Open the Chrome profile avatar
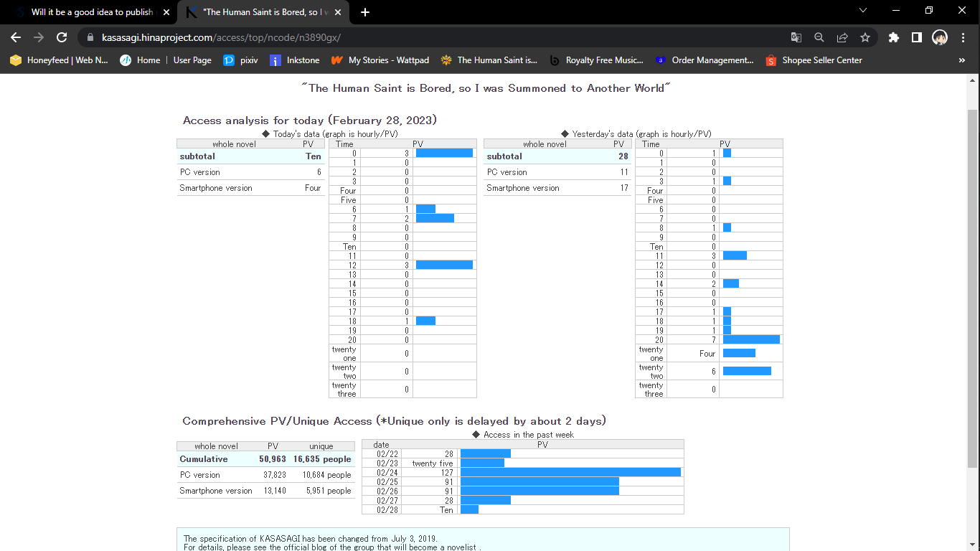Viewport: 980px width, 551px height. [939, 37]
